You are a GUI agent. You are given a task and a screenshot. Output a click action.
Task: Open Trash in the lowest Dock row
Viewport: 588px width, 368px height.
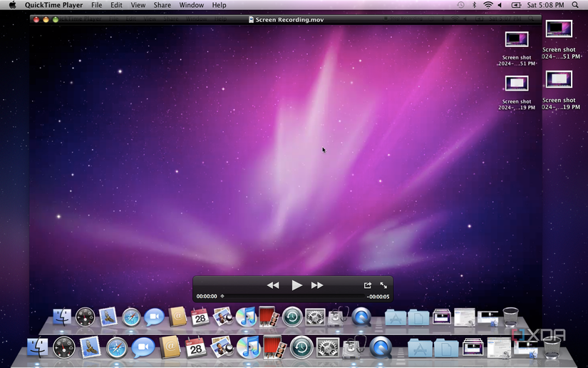pyautogui.click(x=552, y=347)
